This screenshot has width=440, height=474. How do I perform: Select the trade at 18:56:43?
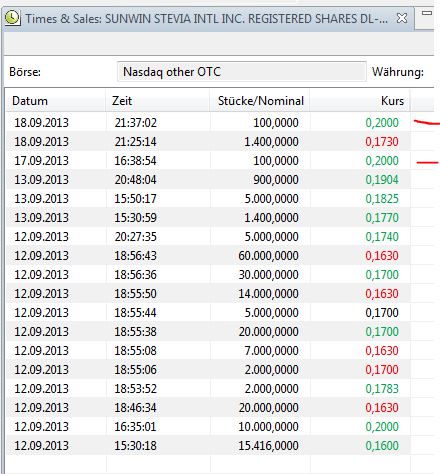coord(208,256)
